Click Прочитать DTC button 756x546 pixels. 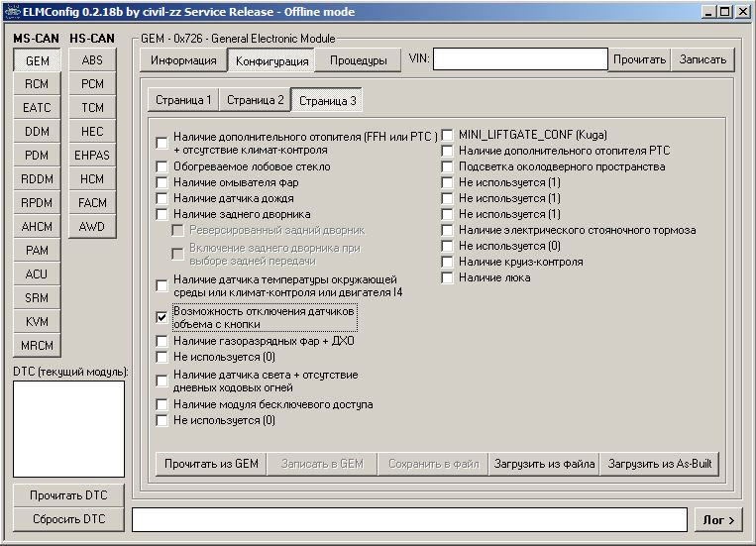[68, 495]
